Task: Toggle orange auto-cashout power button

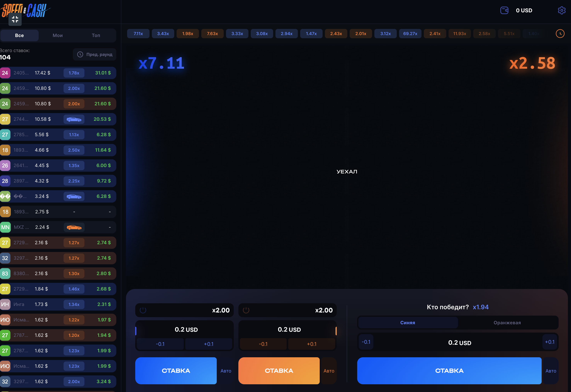Action: [246, 310]
